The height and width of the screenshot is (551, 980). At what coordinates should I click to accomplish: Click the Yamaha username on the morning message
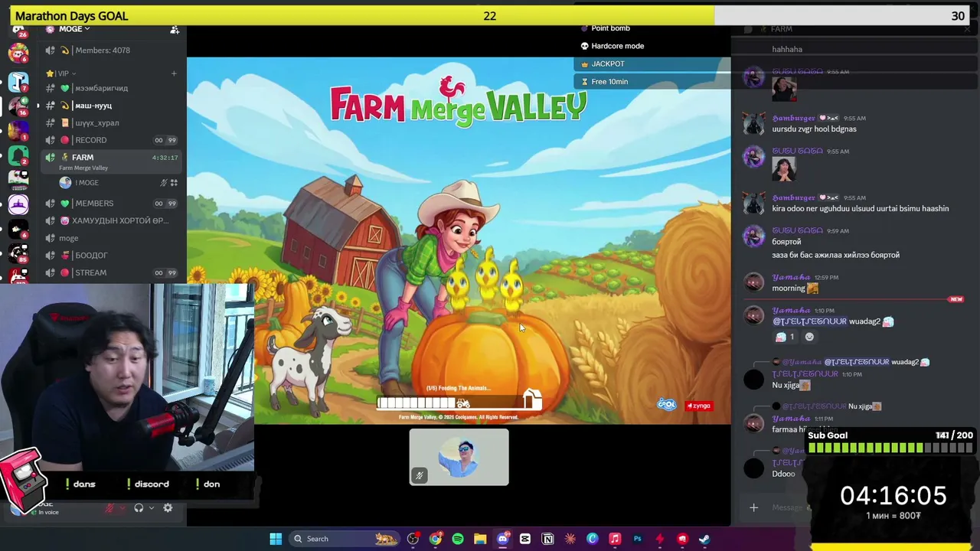(x=791, y=277)
